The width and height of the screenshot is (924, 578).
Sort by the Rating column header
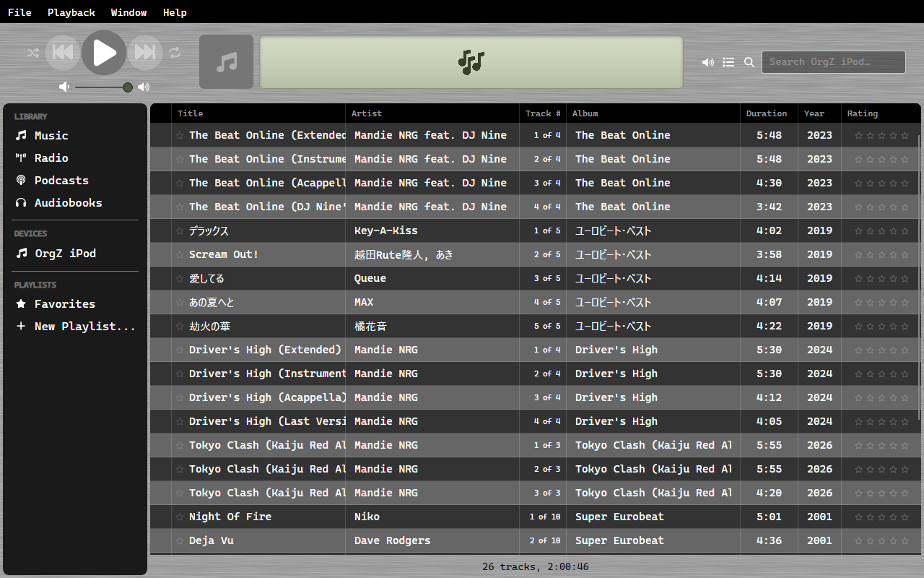(881, 113)
